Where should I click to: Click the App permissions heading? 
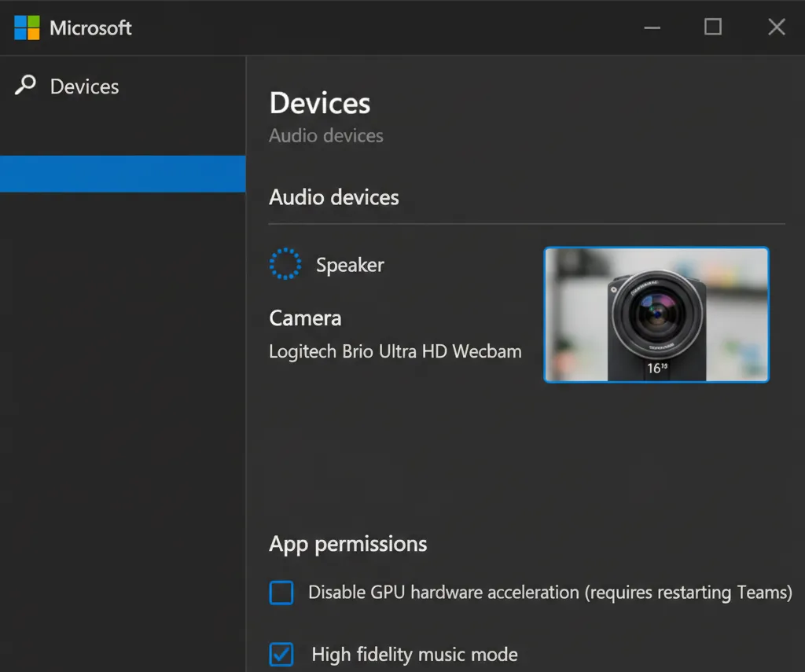pos(347,544)
